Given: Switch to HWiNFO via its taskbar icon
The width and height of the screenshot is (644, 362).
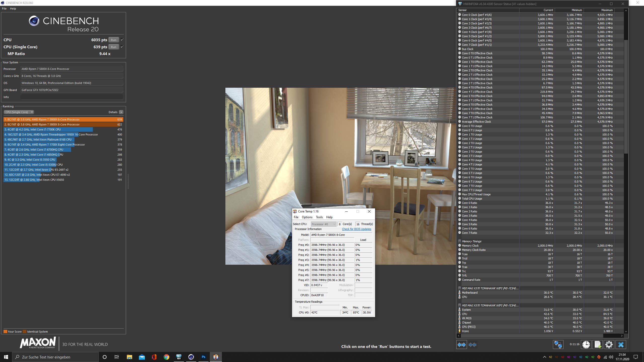Looking at the screenshot, I should (179, 357).
